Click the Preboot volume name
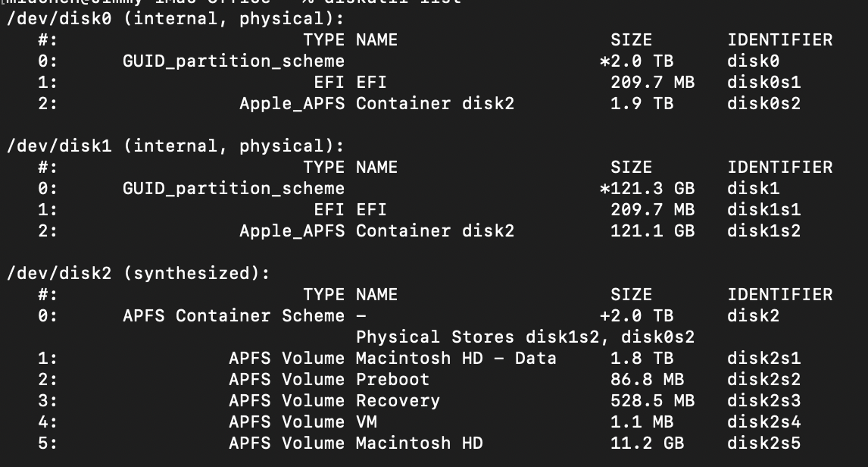 pyautogui.click(x=392, y=380)
